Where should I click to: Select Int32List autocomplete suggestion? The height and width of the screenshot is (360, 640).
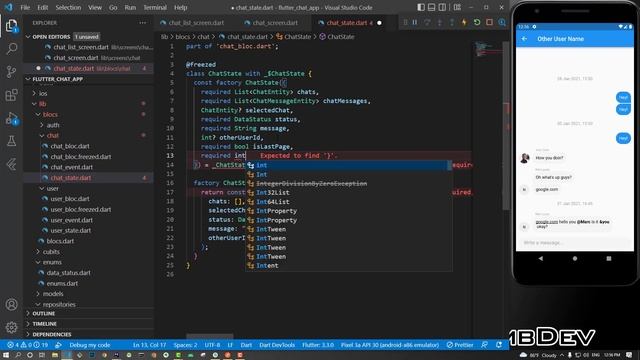tap(349, 193)
